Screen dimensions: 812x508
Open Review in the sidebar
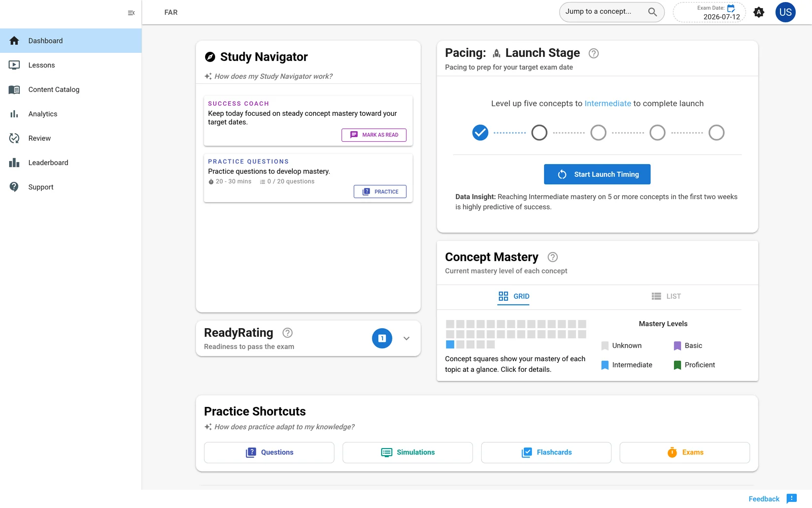[x=71, y=138]
